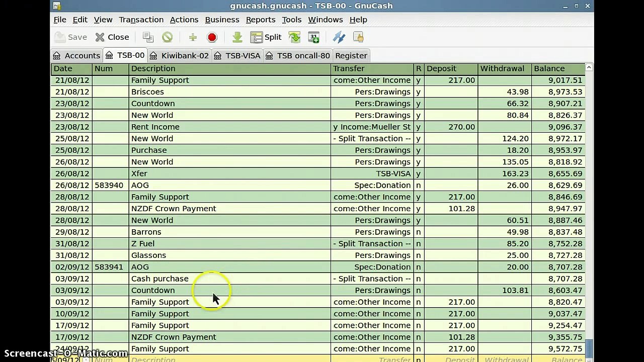The height and width of the screenshot is (362, 644).
Task: Open the Edit menu
Action: [x=80, y=20]
